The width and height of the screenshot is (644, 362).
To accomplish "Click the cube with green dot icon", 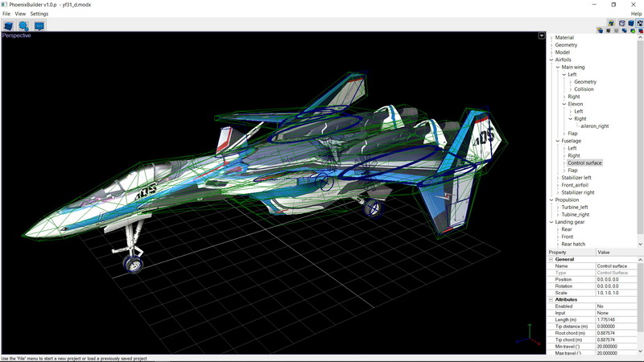I will point(633,31).
